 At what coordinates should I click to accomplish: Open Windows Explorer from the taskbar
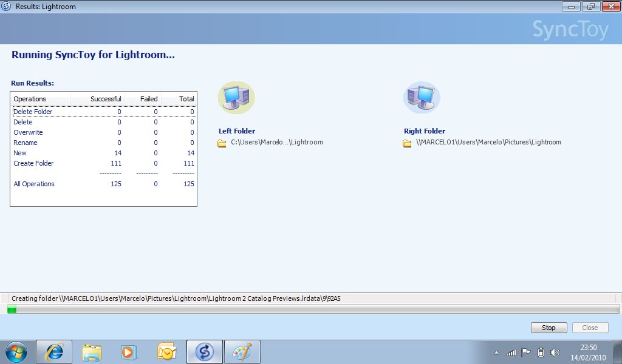(x=92, y=352)
